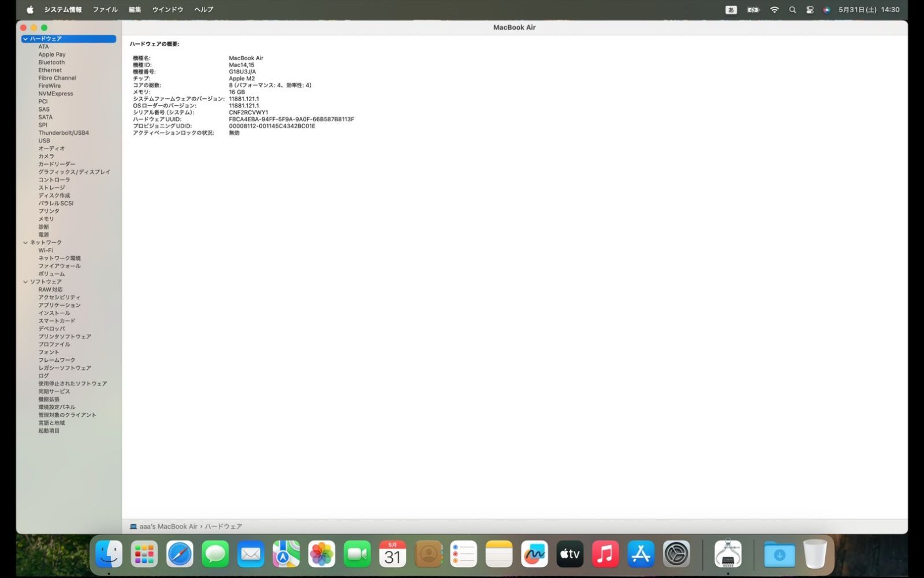This screenshot has width=924, height=578.
Task: Open FaceTime in the Dock
Action: point(357,554)
